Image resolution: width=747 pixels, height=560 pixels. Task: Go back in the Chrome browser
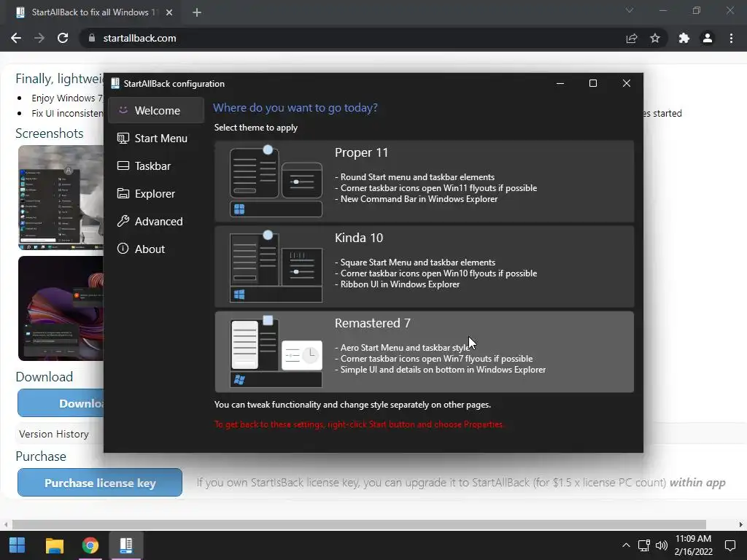click(16, 38)
